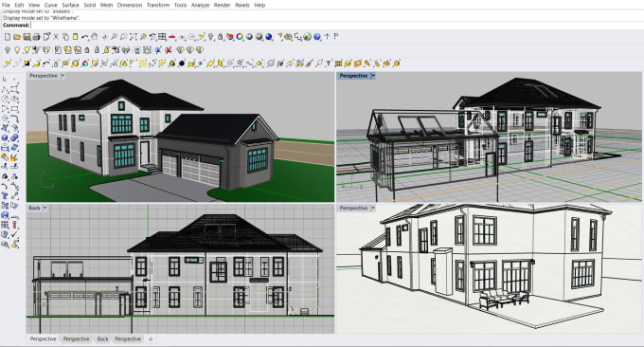644x347 pixels.
Task: Save the model with the floppy disk icon
Action: coord(27,37)
